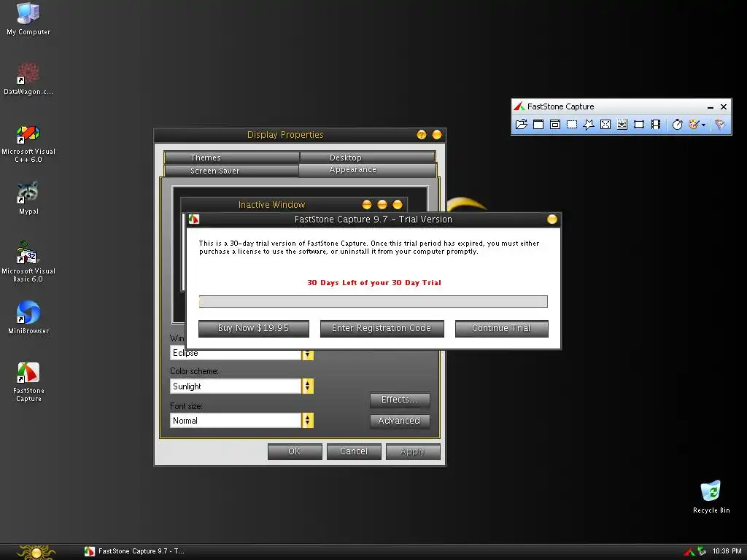Viewport: 747px width, 560px height.
Task: Open the Screen Recorder film icon
Action: point(656,124)
